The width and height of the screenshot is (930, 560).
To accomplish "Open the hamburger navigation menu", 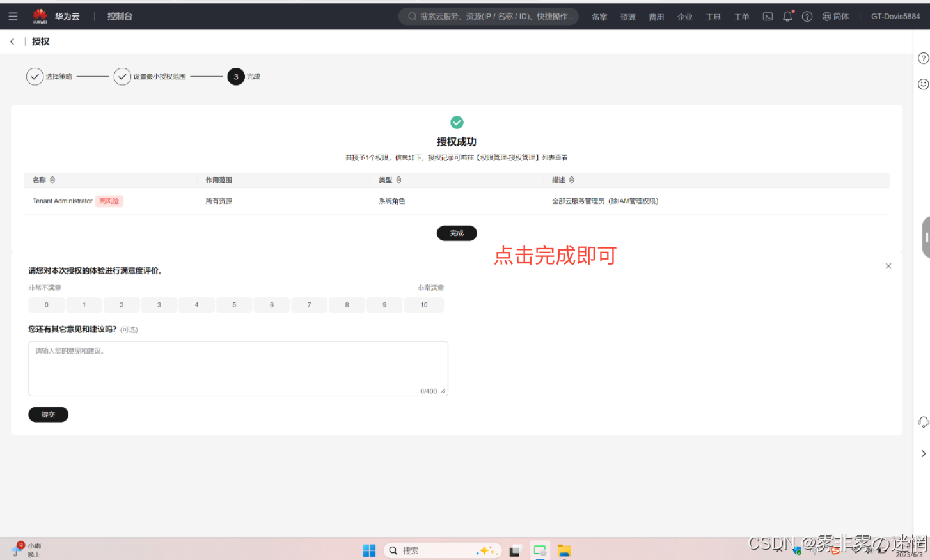I will pyautogui.click(x=13, y=17).
